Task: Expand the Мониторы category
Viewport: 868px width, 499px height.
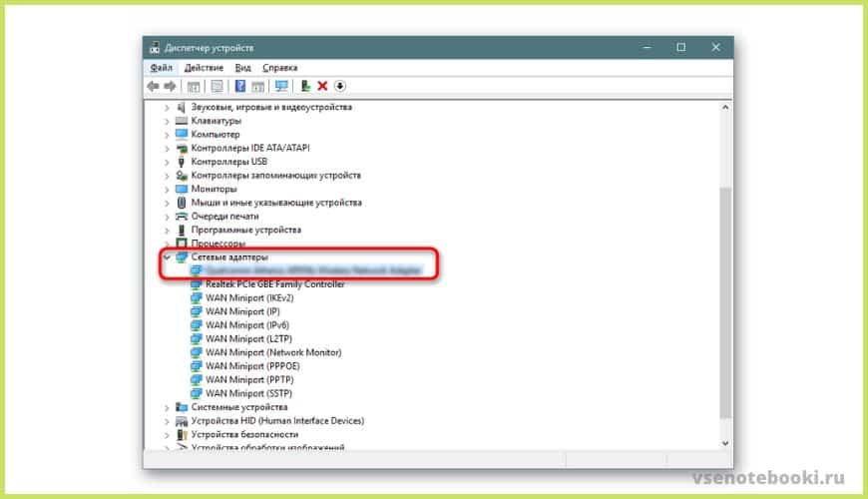Action: pyautogui.click(x=167, y=189)
